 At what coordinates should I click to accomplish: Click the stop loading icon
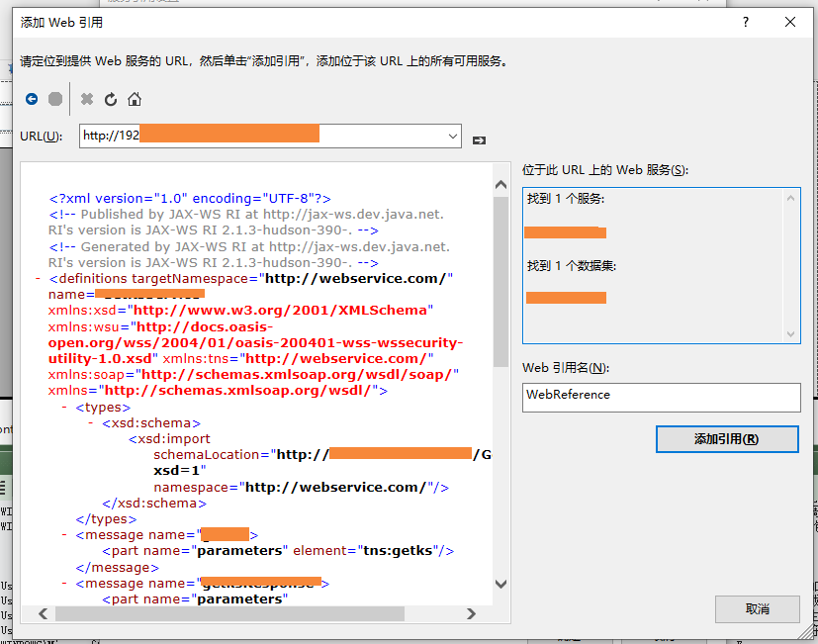(x=55, y=99)
